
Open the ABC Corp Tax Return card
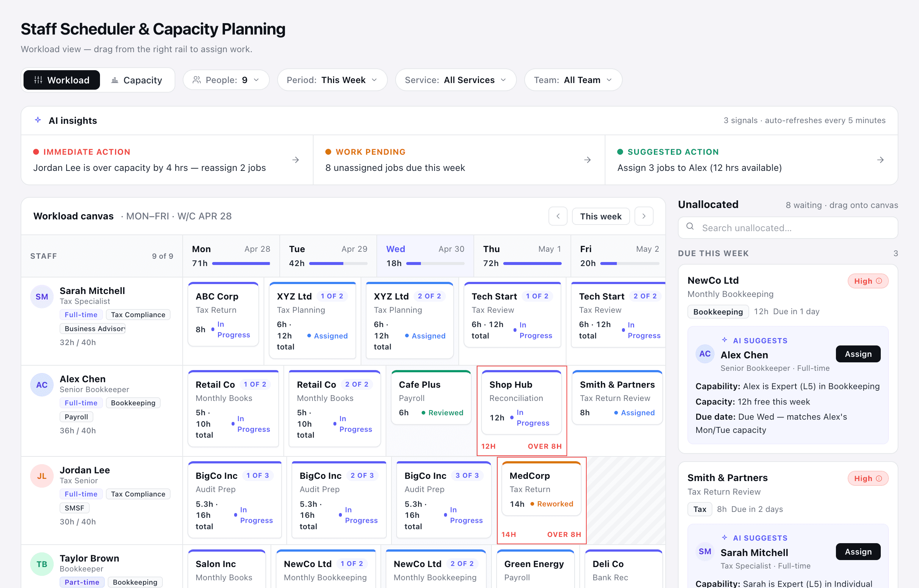tap(224, 314)
